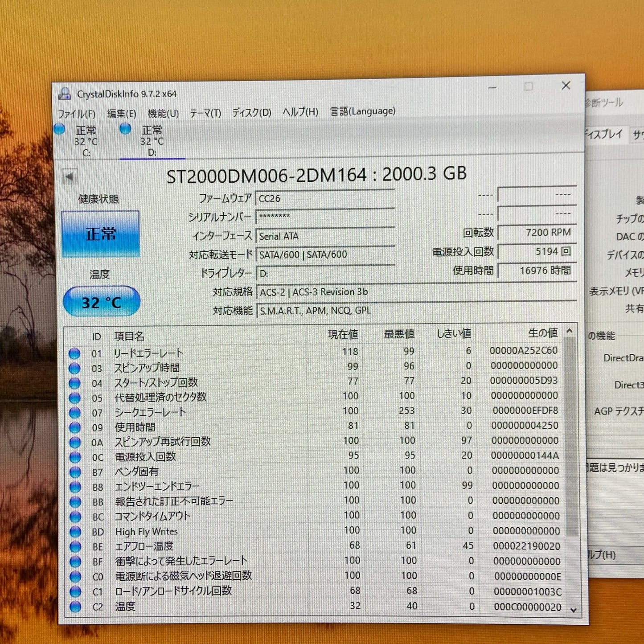Click the Serial ATA interface field

pyautogui.click(x=325, y=236)
